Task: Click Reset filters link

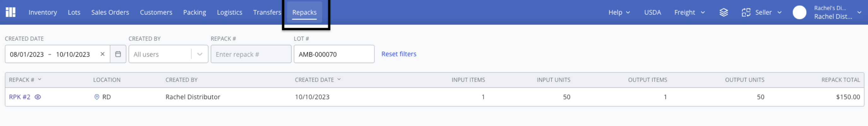Action: [x=399, y=54]
